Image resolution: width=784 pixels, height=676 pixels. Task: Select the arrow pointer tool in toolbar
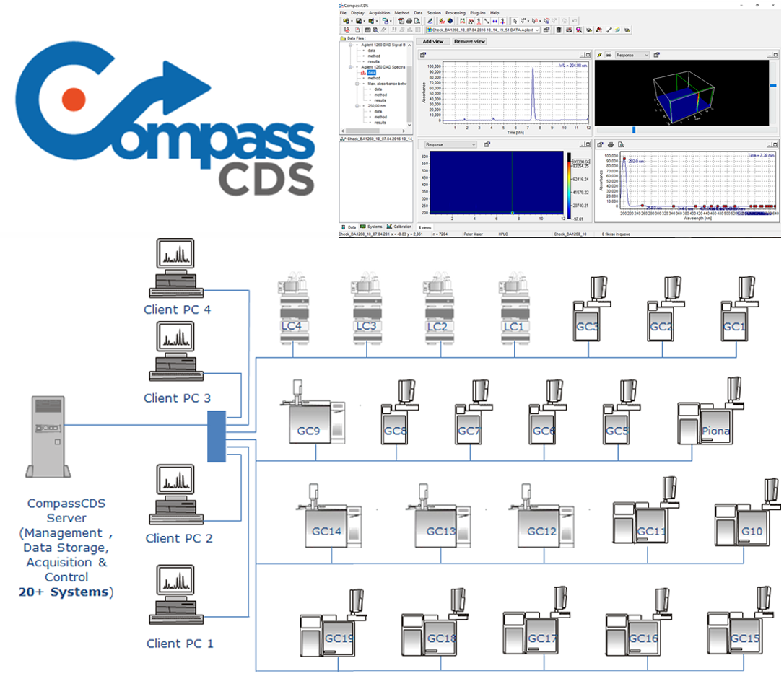tap(513, 21)
